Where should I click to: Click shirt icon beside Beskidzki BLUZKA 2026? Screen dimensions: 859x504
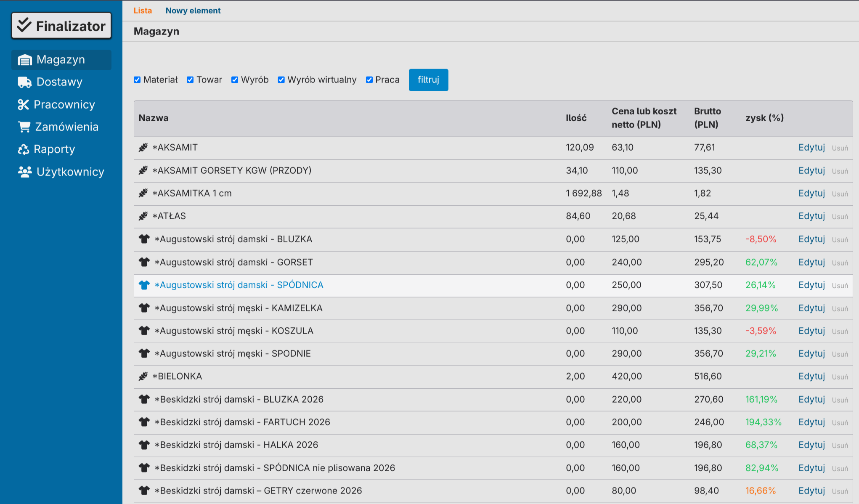tap(144, 399)
